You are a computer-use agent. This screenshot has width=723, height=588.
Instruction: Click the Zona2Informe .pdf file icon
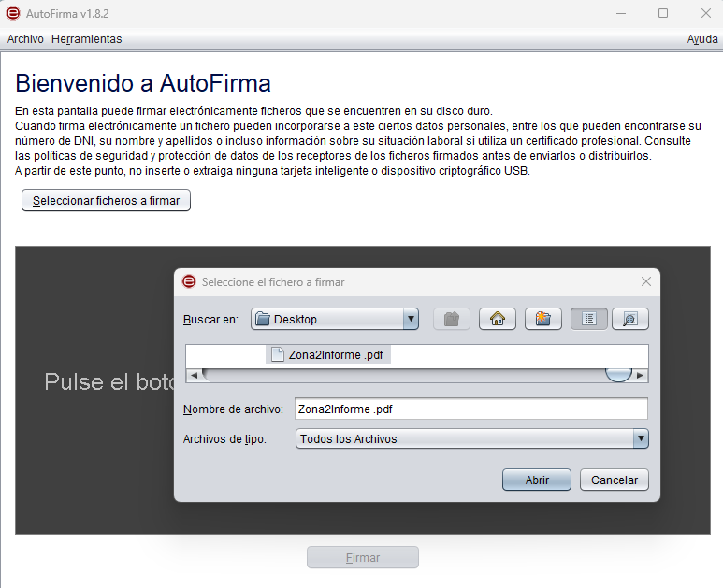tap(277, 354)
